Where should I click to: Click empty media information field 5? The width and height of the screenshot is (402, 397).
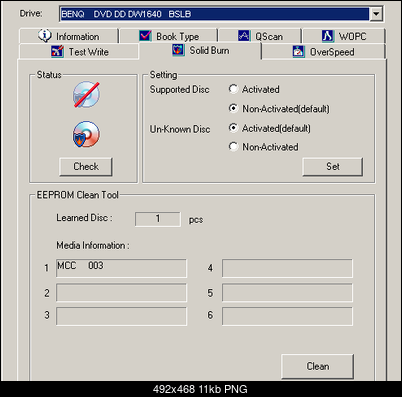[x=287, y=293]
